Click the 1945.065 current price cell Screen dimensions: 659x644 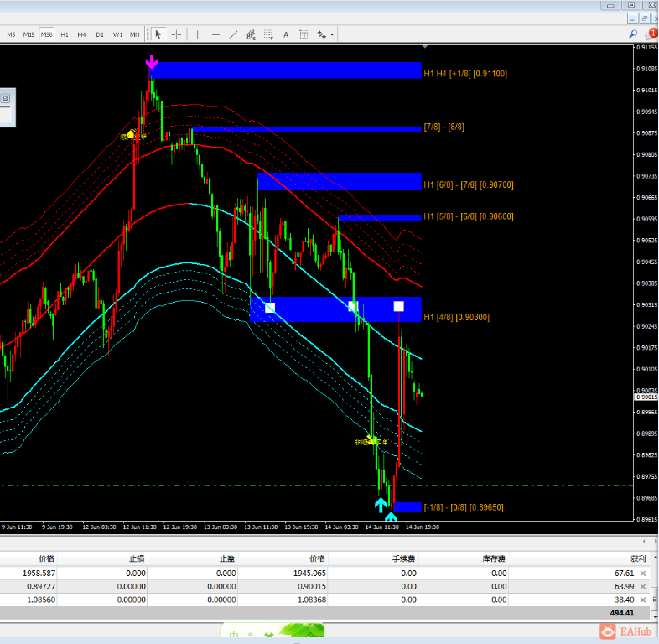click(x=309, y=574)
